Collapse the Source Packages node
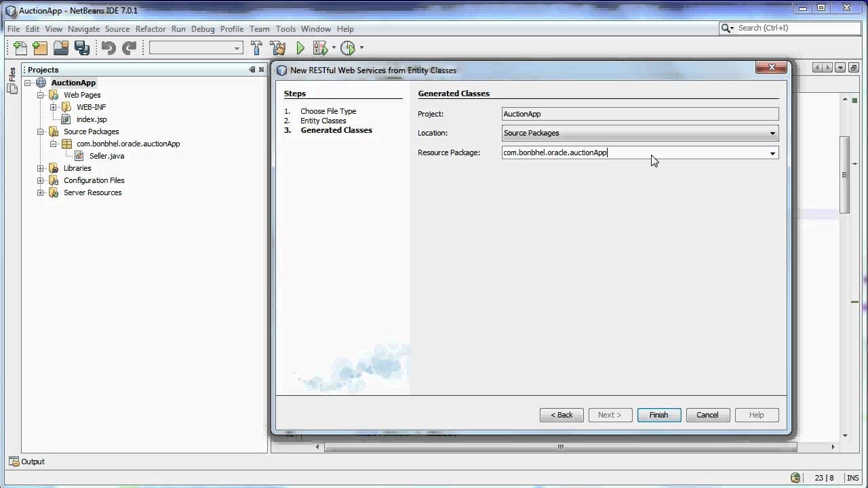This screenshot has height=488, width=868. [41, 131]
